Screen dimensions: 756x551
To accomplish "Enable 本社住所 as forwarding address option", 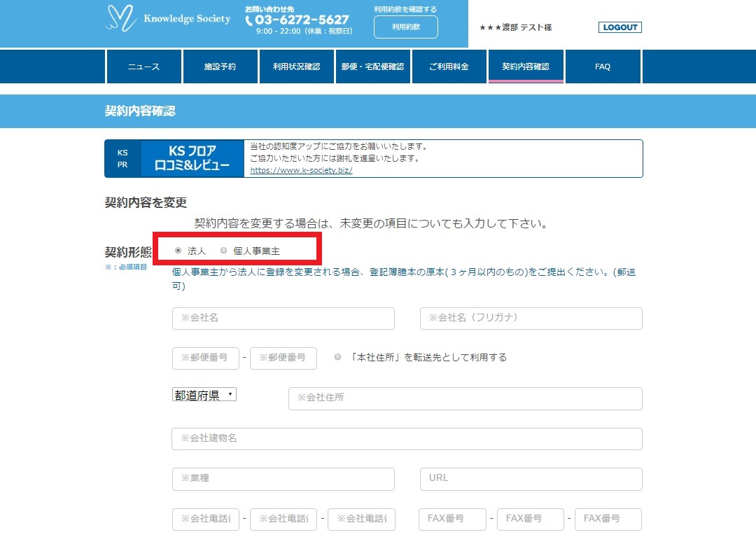I will click(338, 357).
